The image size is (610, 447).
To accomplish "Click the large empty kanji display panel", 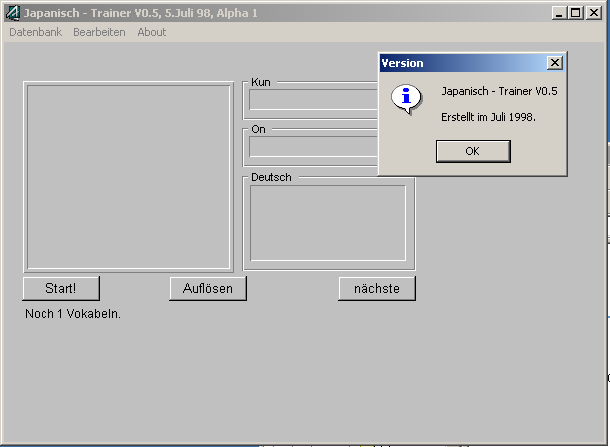I will (x=128, y=176).
